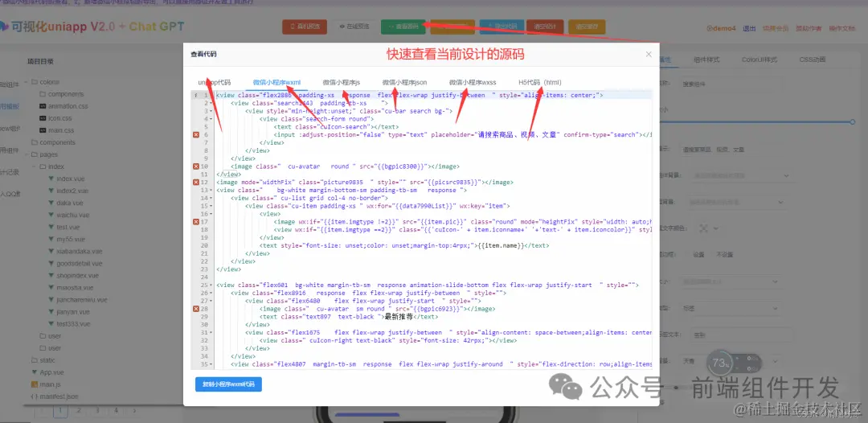Image resolution: width=868 pixels, height=423 pixels.
Task: Collapse the code fold at line 14
Action: click(211, 198)
